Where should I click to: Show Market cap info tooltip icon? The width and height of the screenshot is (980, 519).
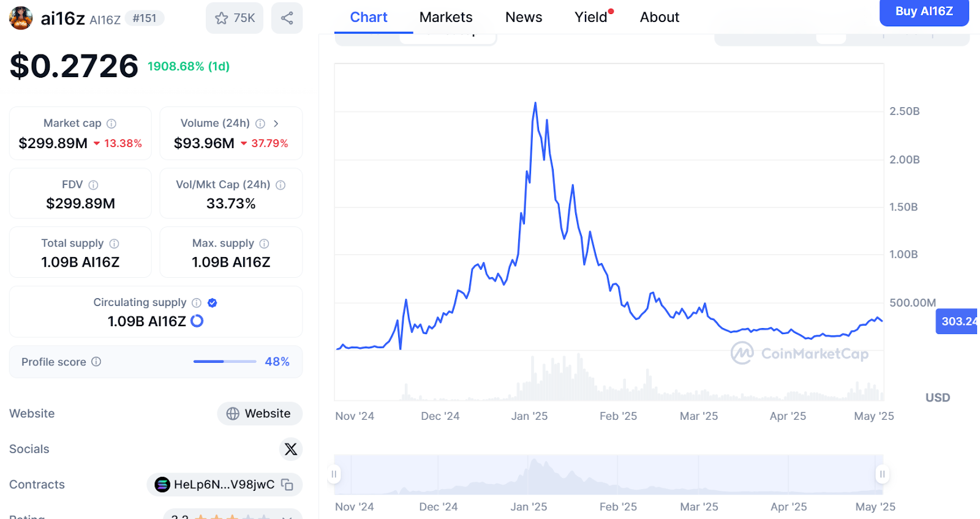(x=111, y=124)
